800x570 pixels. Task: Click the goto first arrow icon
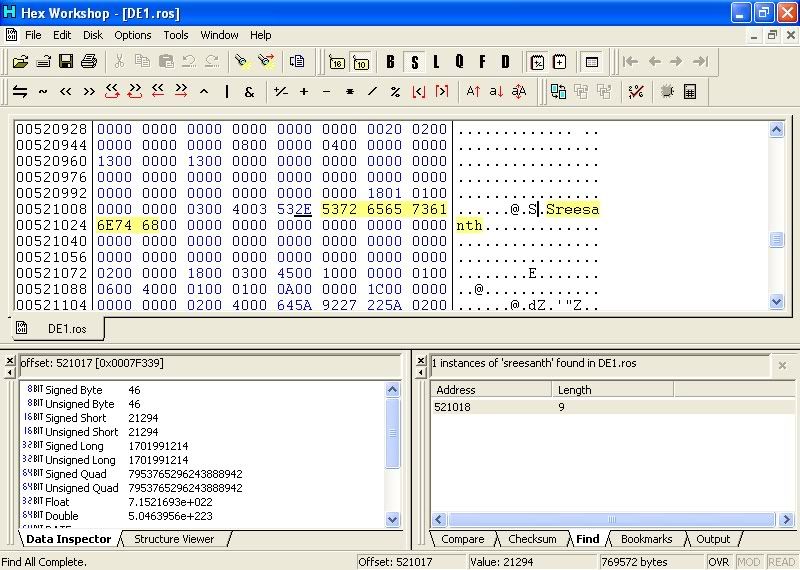coord(631,62)
